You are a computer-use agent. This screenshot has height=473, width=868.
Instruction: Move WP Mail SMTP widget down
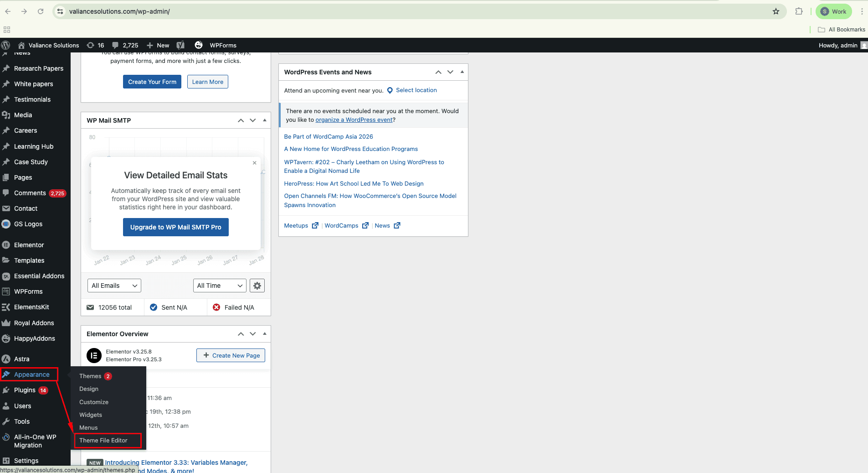[253, 120]
